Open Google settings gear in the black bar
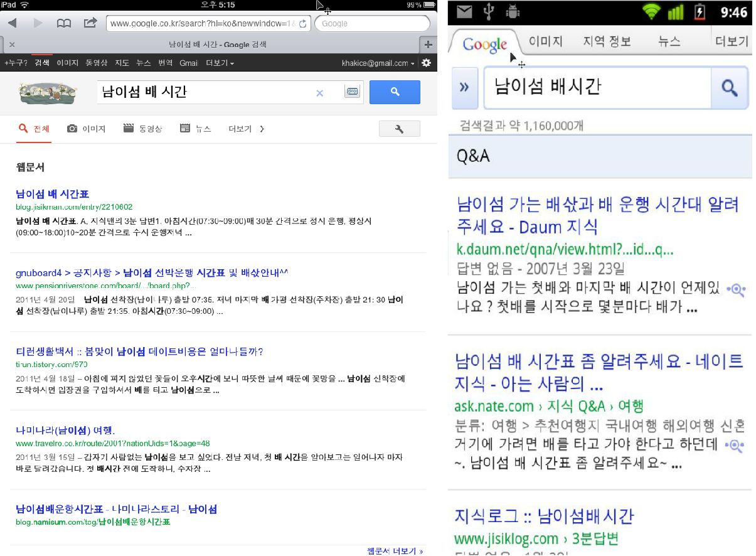 click(x=426, y=63)
